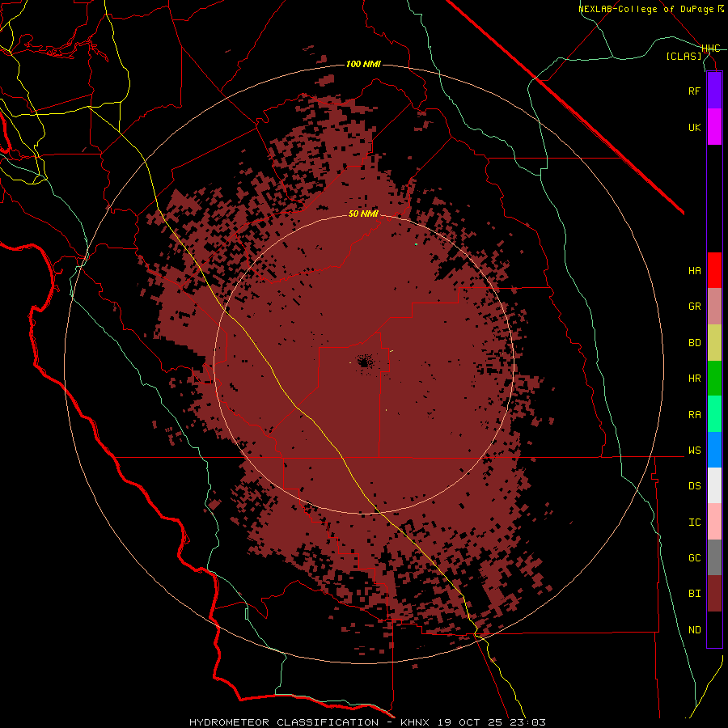The width and height of the screenshot is (728, 728).
Task: Click the HA red legend swatch
Action: click(x=714, y=270)
